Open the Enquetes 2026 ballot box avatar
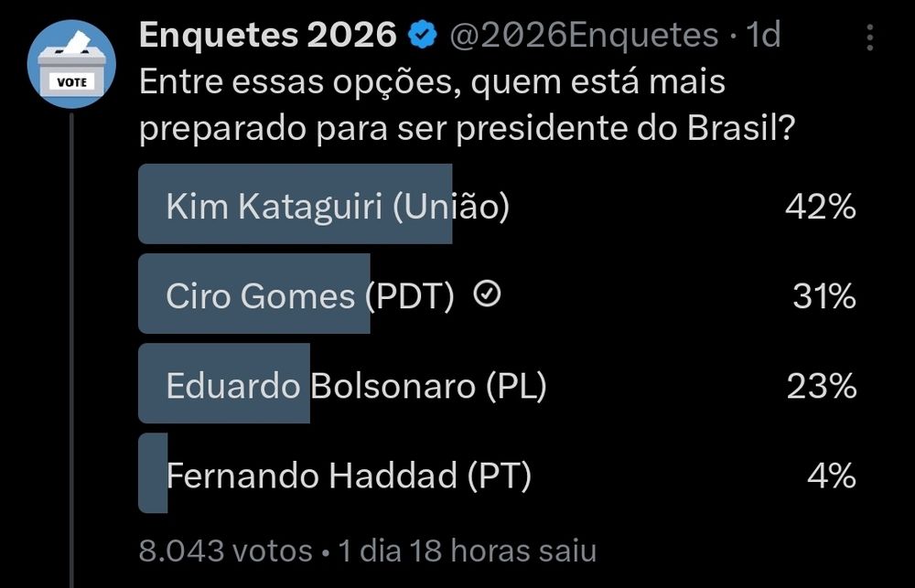The image size is (915, 588). click(71, 66)
